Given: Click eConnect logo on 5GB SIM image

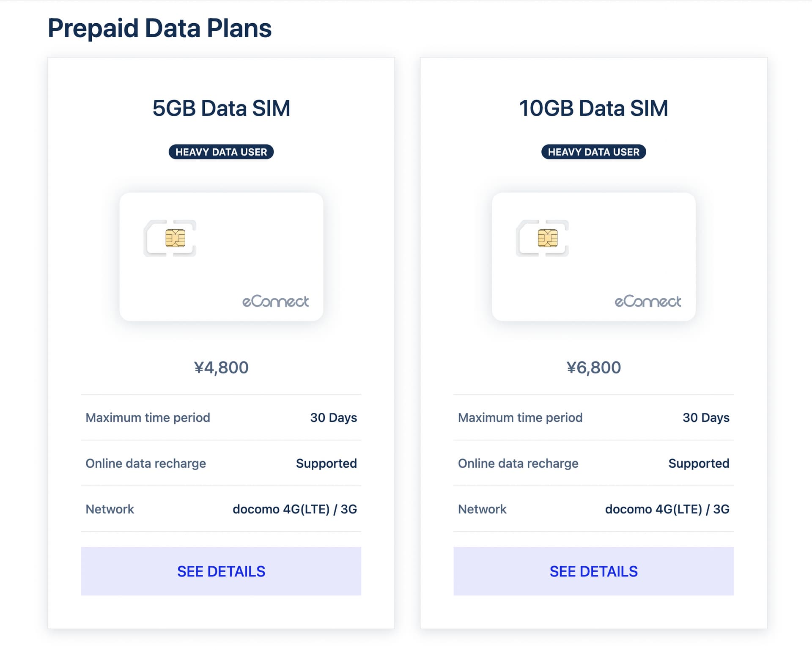Looking at the screenshot, I should tap(275, 301).
